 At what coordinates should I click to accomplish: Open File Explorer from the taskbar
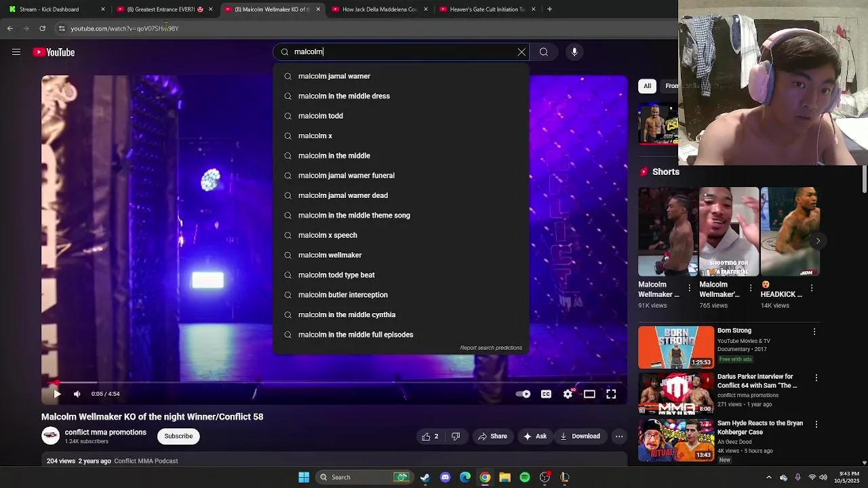(505, 477)
